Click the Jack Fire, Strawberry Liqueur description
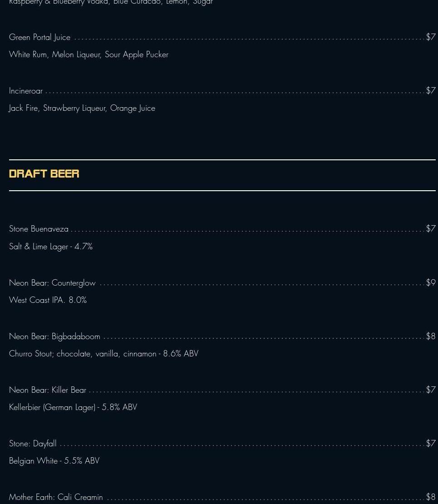Viewport: 438px width, 504px height. [82, 108]
